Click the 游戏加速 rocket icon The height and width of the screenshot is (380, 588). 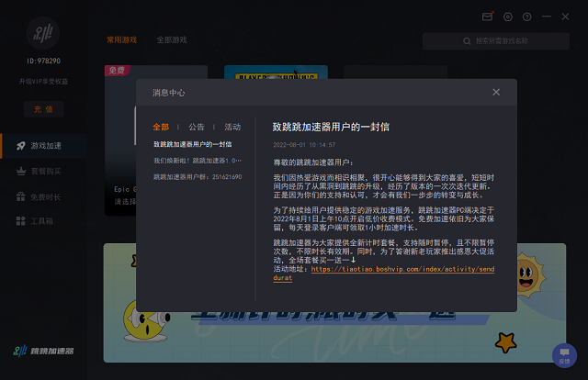(x=21, y=146)
